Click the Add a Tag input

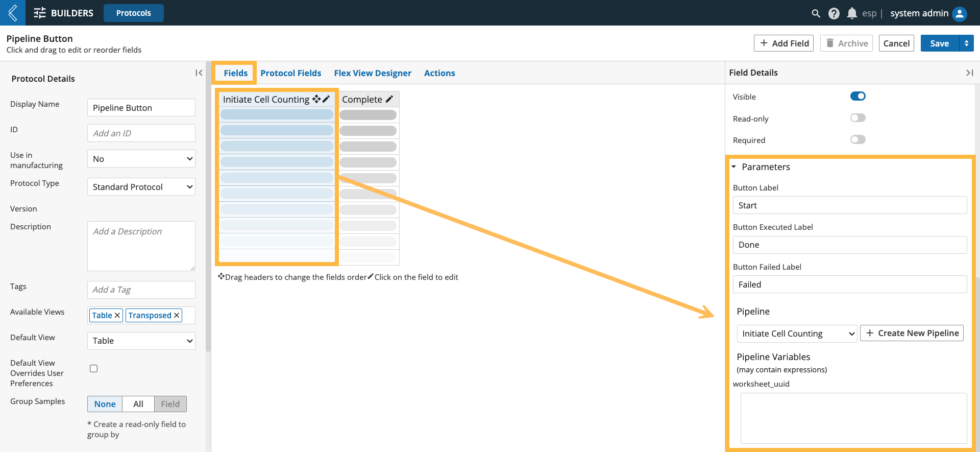pos(141,290)
